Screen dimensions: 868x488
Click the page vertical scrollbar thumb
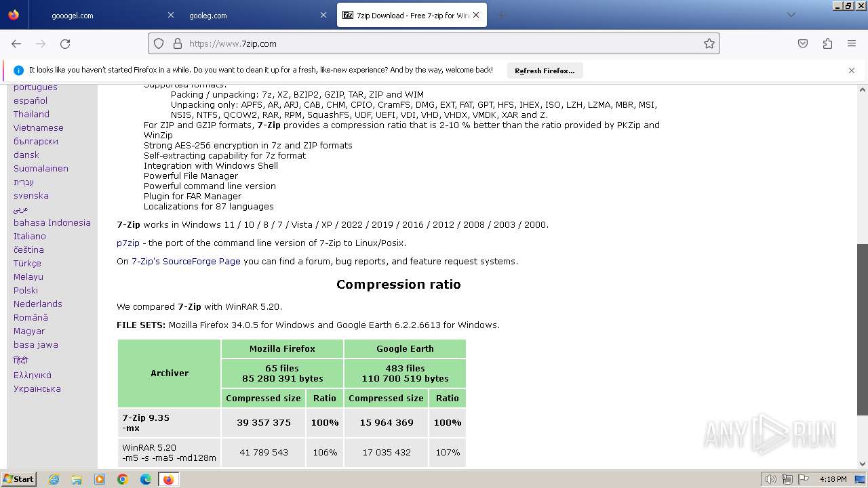pyautogui.click(x=863, y=329)
